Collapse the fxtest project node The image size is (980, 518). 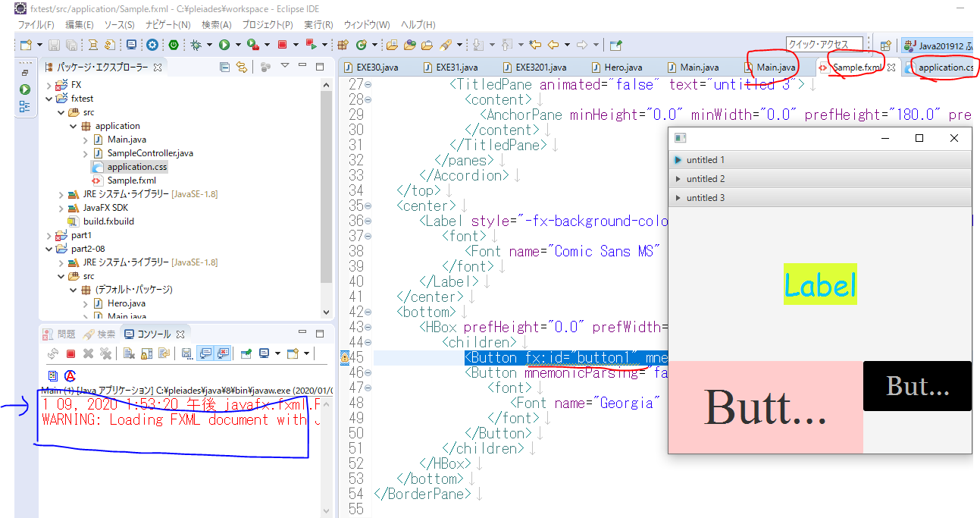(x=49, y=99)
